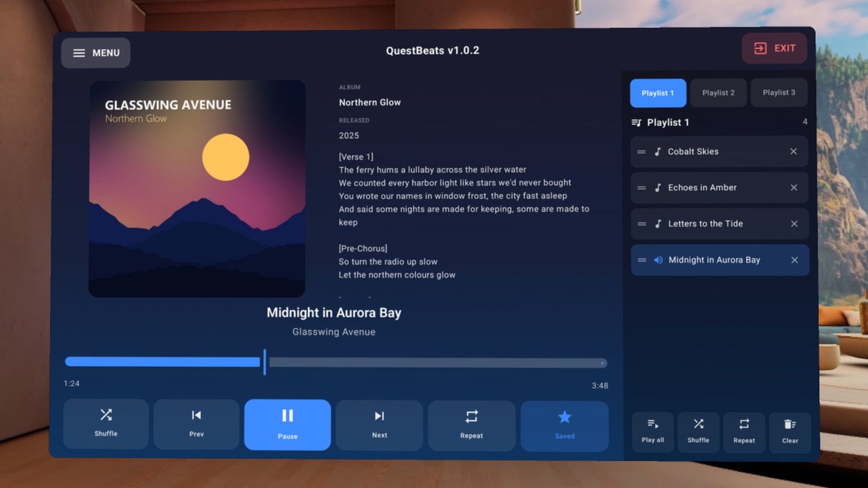
Task: Click the Northern Glow album name
Action: 370,102
